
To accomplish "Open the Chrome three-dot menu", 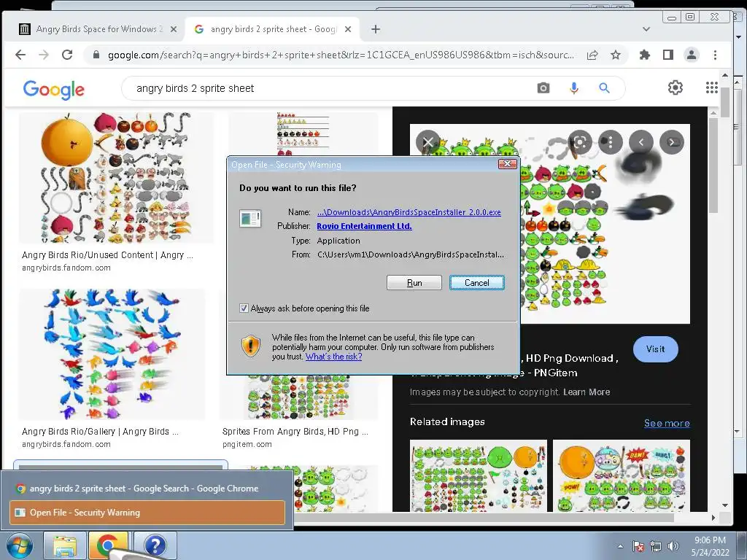I will tap(715, 55).
